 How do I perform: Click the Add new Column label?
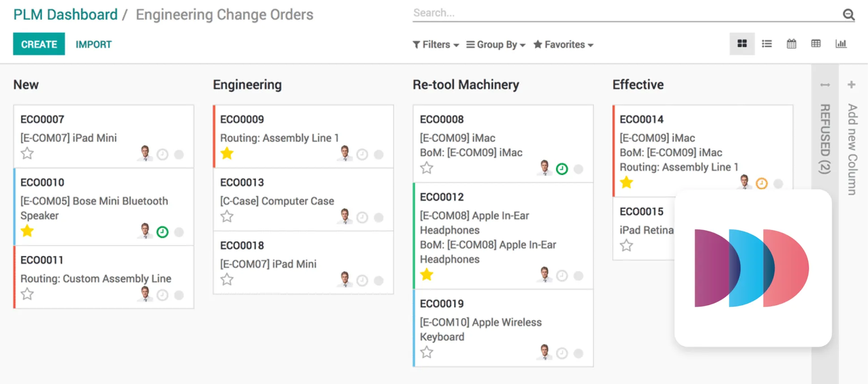(x=852, y=150)
